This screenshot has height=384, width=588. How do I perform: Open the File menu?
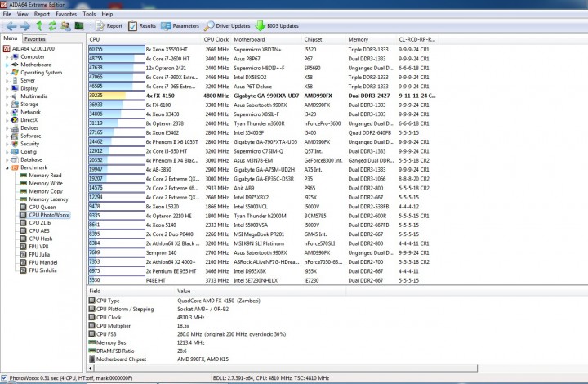click(x=7, y=14)
